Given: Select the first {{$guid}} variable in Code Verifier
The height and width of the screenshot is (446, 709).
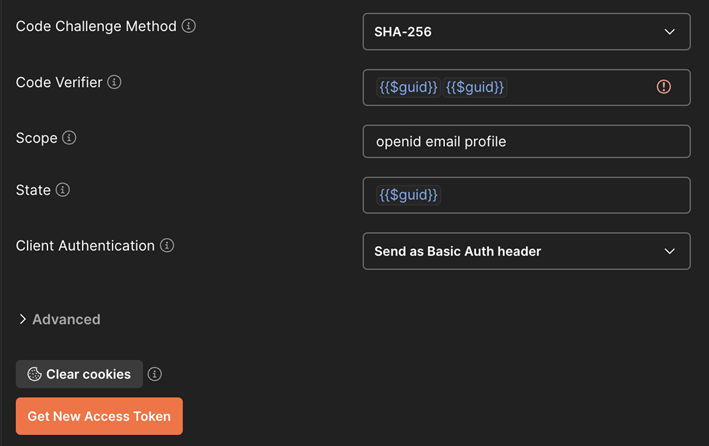Looking at the screenshot, I should point(408,87).
